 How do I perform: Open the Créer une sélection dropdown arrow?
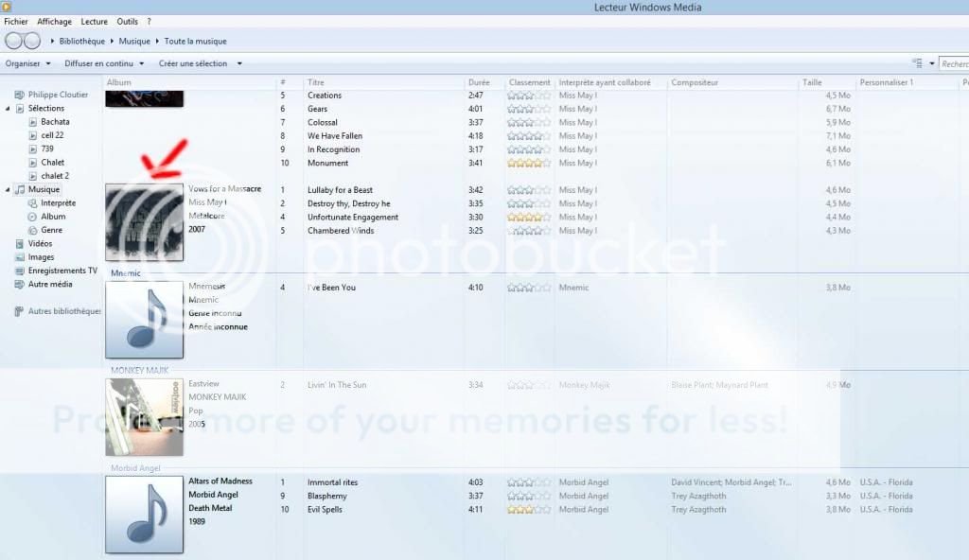[x=239, y=63]
